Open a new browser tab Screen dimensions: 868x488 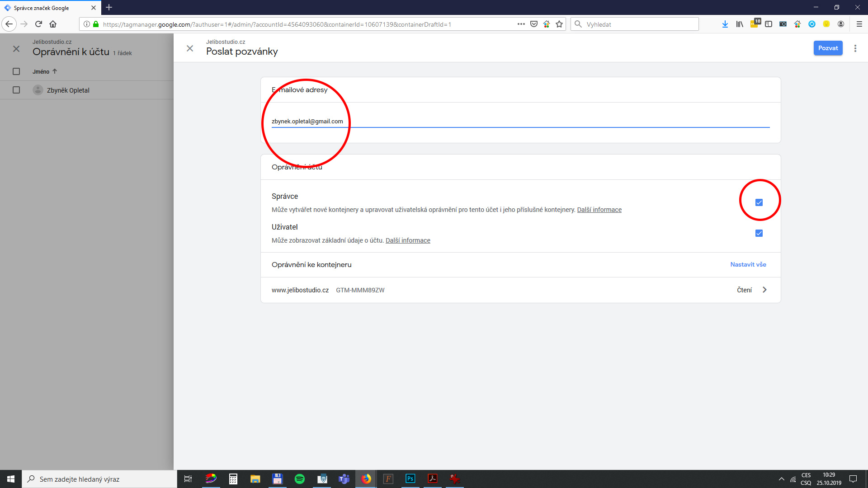coord(109,7)
